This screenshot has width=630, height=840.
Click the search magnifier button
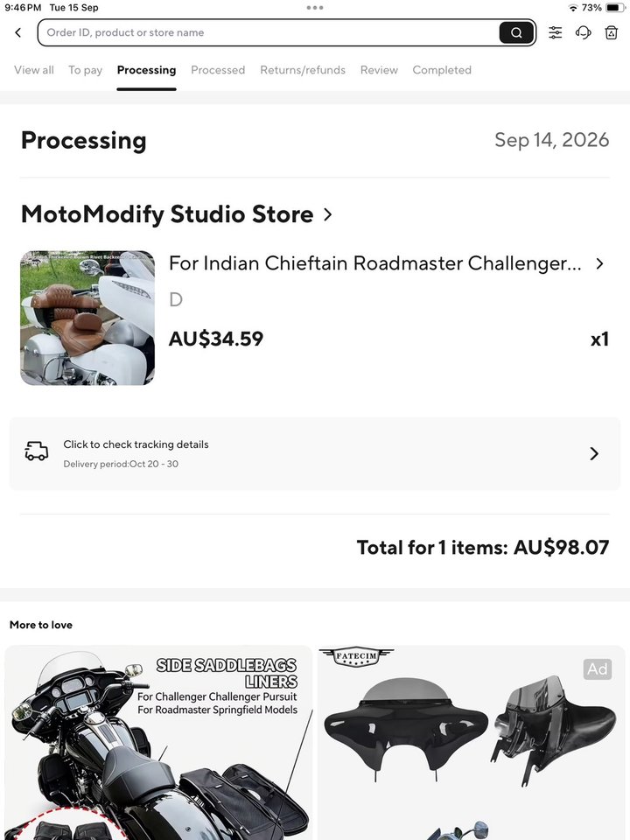pos(516,32)
